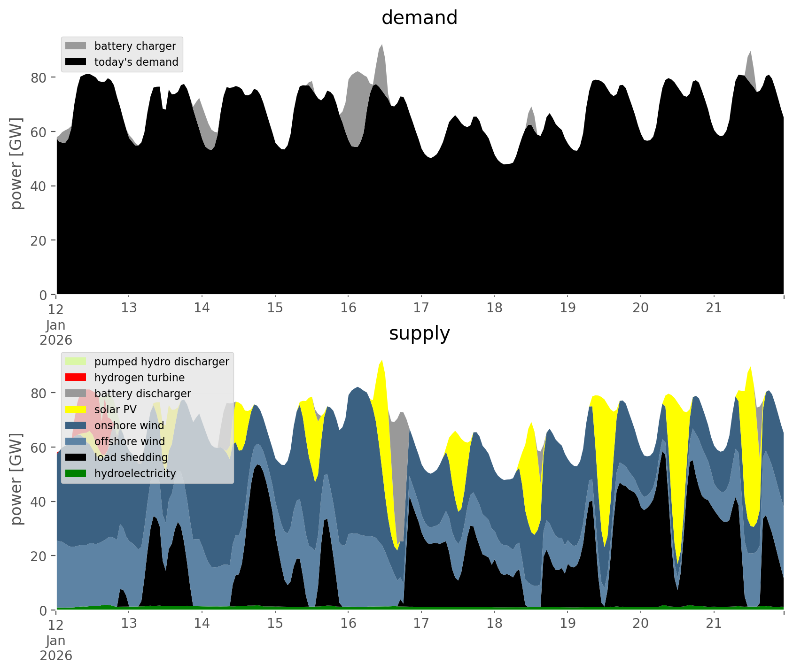Click the yellow solar PV legend swatch
The width and height of the screenshot is (793, 672).
[x=76, y=409]
